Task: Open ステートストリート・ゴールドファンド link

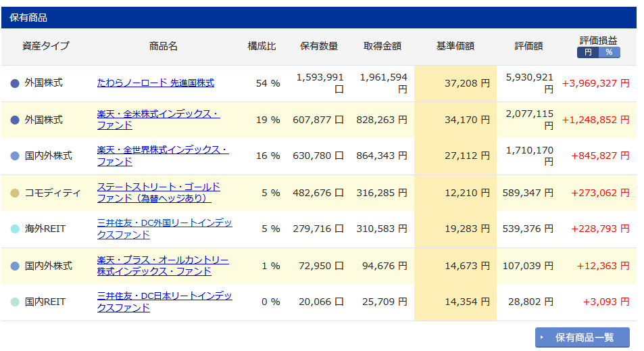Action: [x=158, y=192]
